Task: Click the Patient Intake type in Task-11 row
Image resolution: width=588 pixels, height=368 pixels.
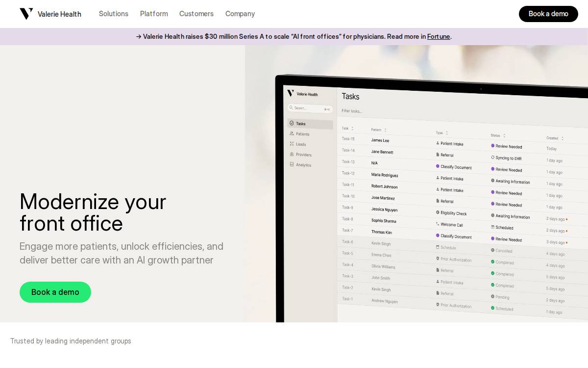Action: point(452,190)
